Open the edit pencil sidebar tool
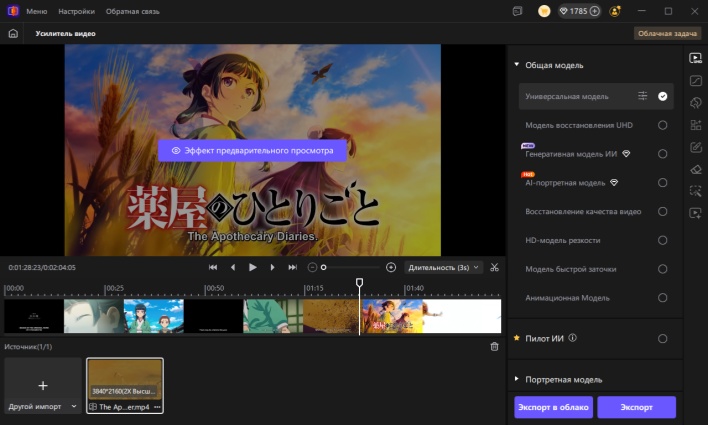 tap(695, 147)
